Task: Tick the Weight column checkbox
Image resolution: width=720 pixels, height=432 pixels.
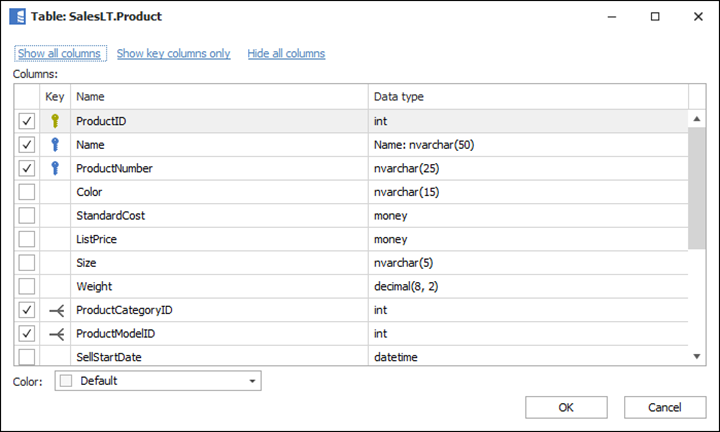Action: tap(27, 287)
